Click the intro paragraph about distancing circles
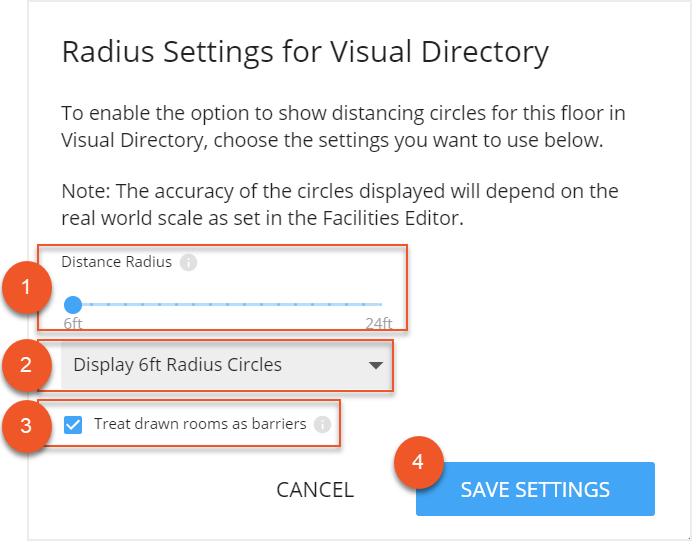 click(343, 126)
